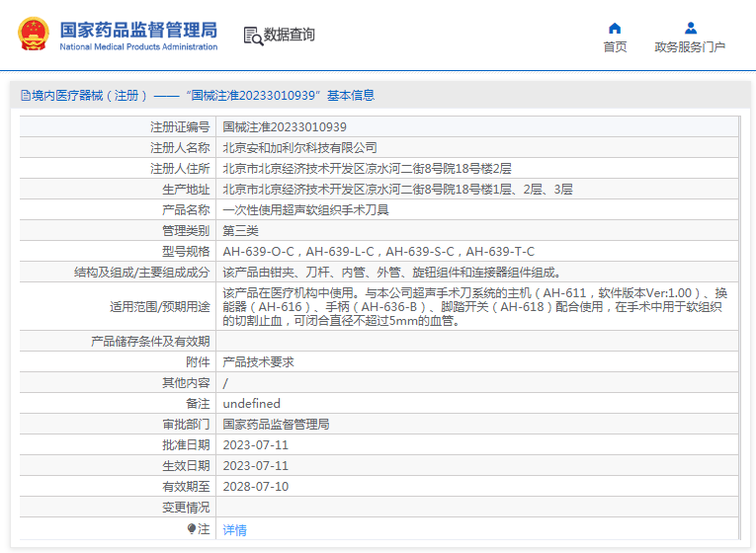Click the 注册人住所 label
Viewport: 756px width, 553px height.
point(180,169)
